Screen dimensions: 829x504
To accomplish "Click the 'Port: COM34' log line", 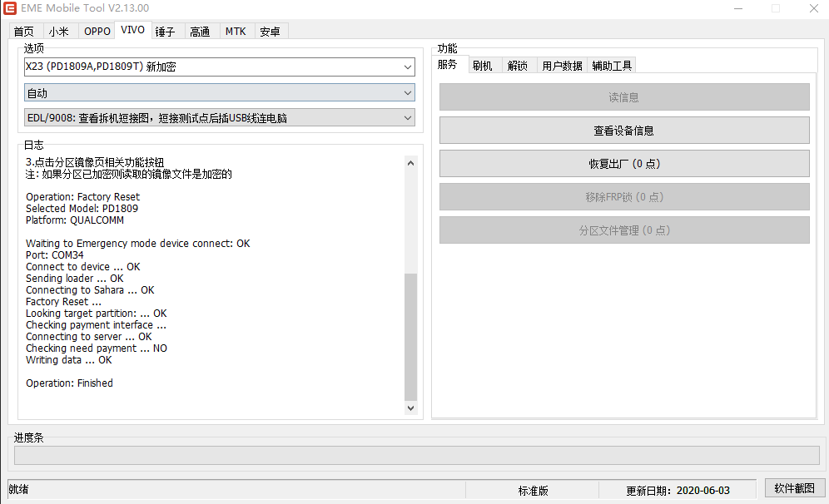I will [x=54, y=255].
